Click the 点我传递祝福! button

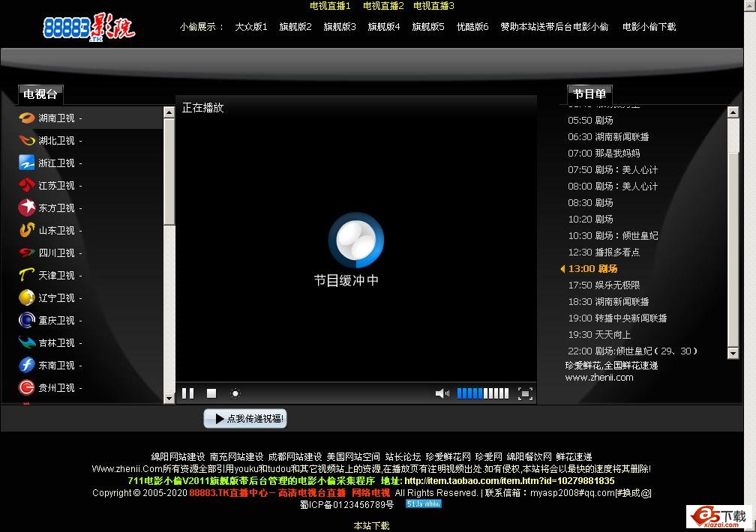245,418
